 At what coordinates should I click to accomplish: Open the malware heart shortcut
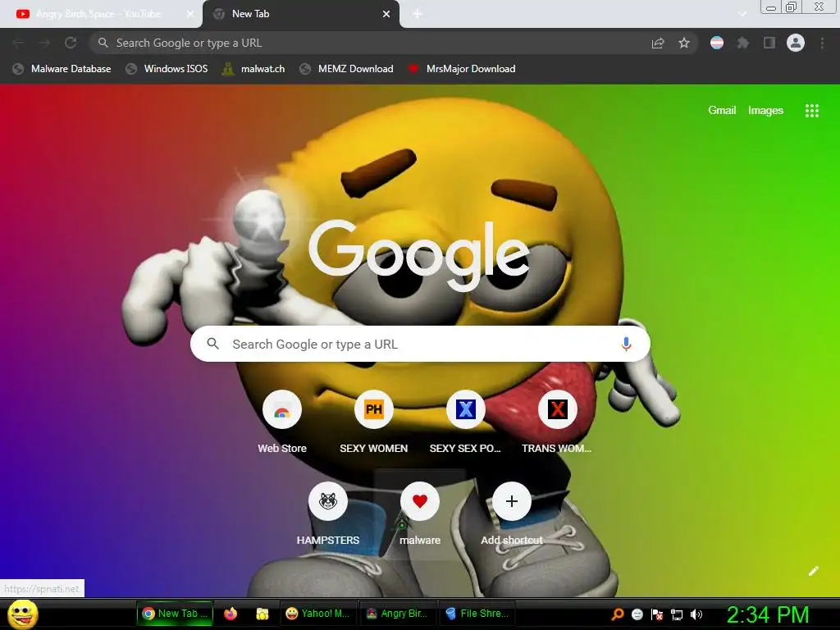click(x=420, y=514)
